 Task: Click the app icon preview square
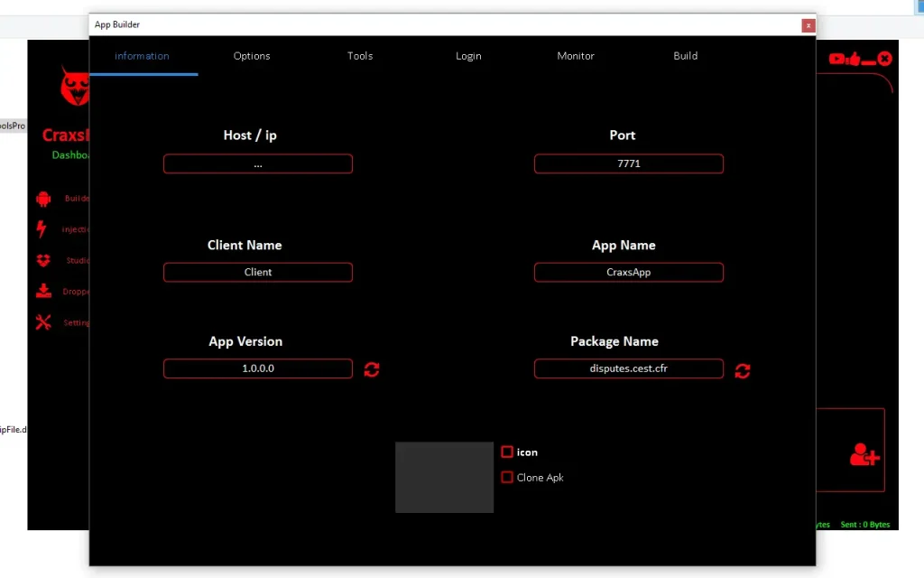[x=444, y=477]
